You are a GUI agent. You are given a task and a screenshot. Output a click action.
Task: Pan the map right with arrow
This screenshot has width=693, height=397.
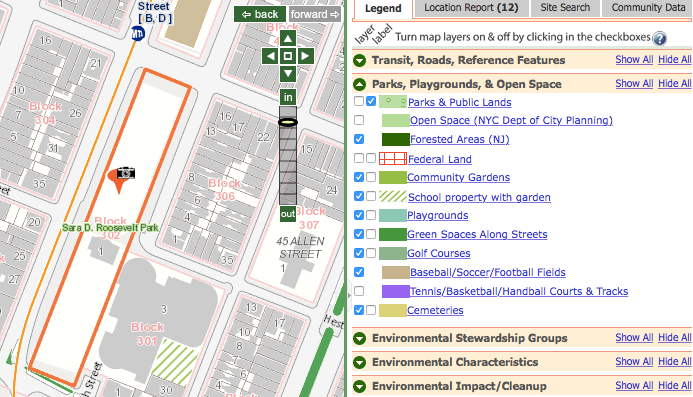click(x=305, y=56)
